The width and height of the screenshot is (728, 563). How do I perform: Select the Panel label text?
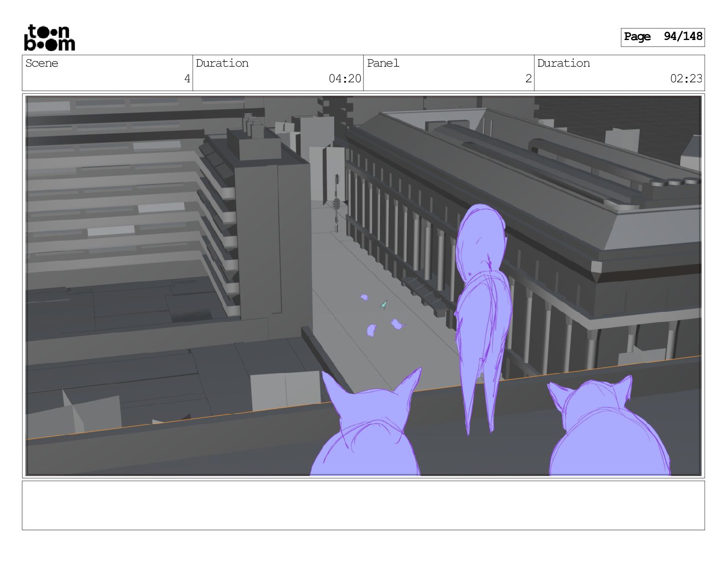pyautogui.click(x=383, y=63)
